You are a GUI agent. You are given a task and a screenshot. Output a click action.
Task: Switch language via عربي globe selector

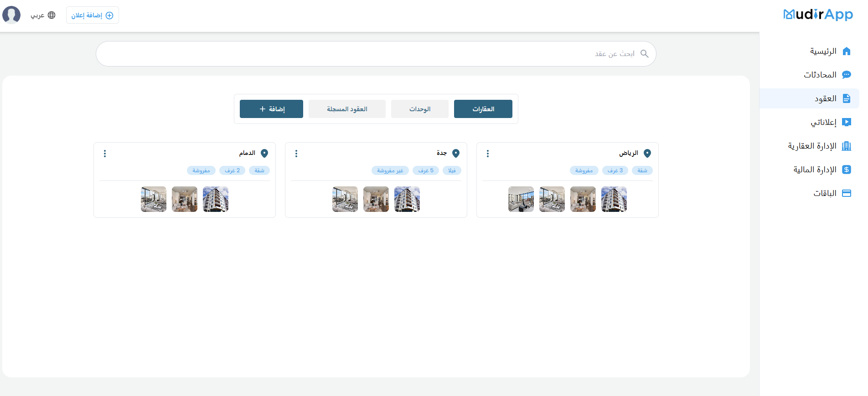[x=43, y=15]
